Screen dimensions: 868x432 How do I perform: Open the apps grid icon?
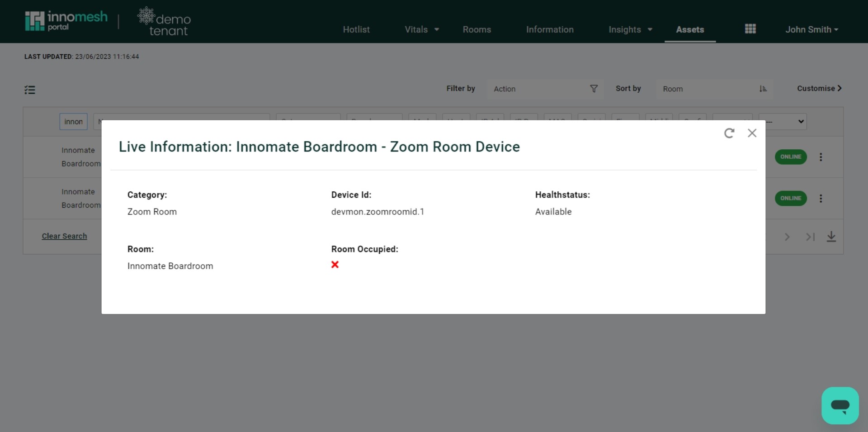pos(750,29)
